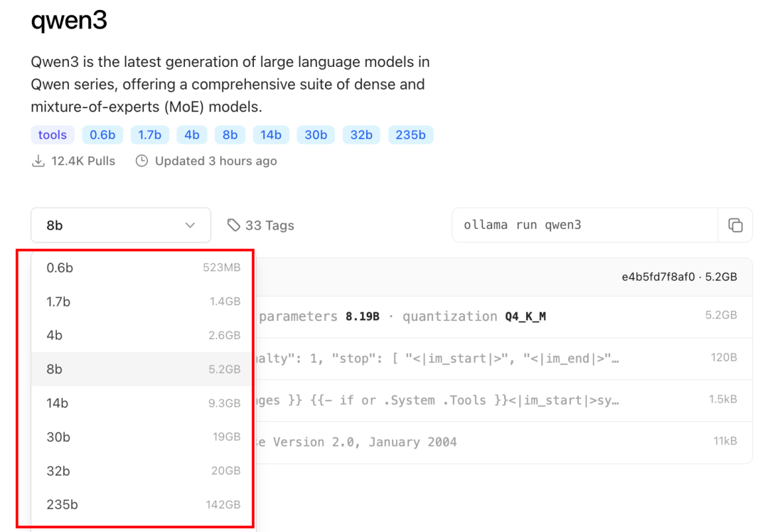
Task: Select 32b 20GB from the list
Action: click(x=141, y=470)
